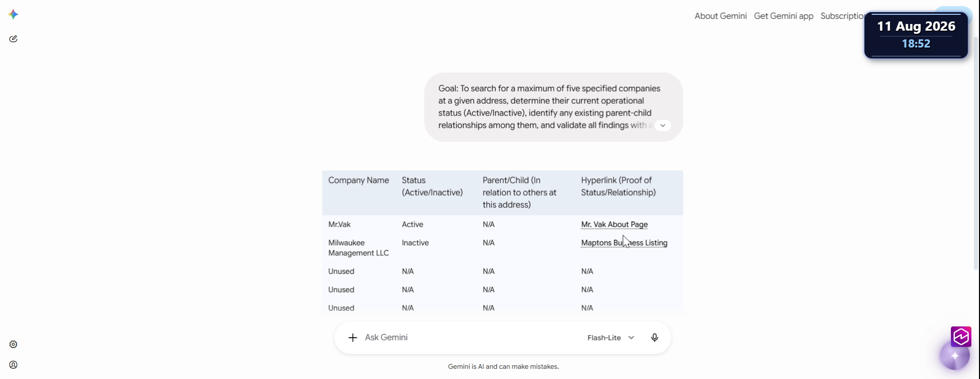Click the plus attach icon
Viewport: 980px width, 379px height.
(x=353, y=338)
